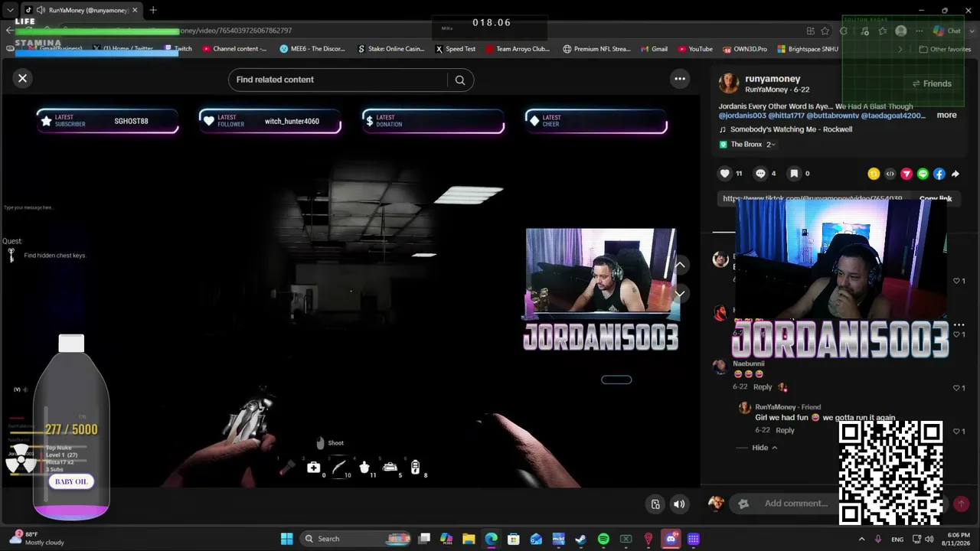Open the MEE6 - The Discord bookmark
The width and height of the screenshot is (980, 551).
[312, 49]
